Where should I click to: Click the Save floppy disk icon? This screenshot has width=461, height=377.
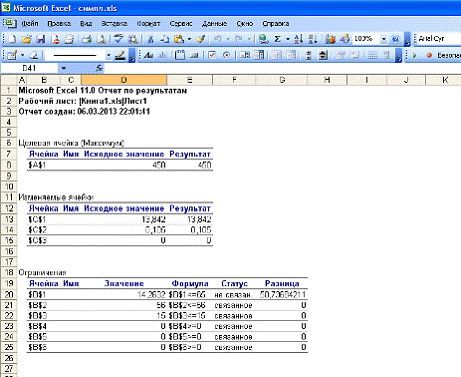(x=41, y=39)
